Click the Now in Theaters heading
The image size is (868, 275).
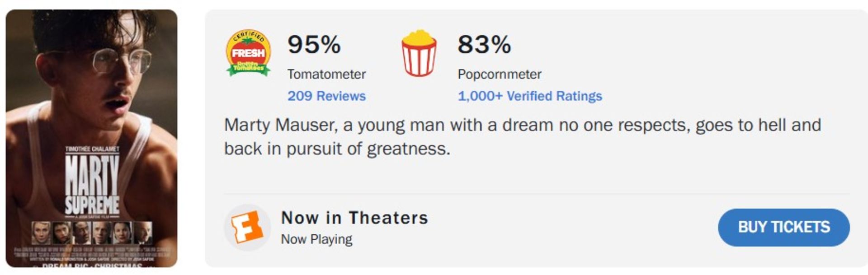(354, 218)
